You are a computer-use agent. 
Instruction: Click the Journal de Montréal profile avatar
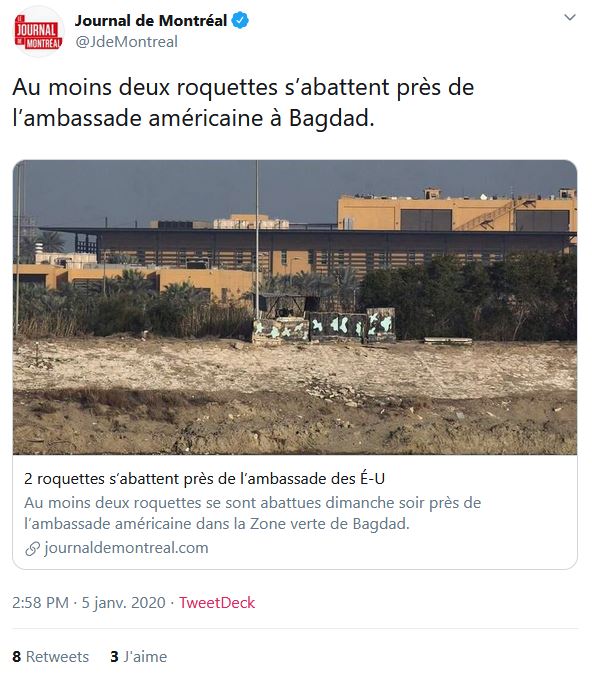pos(39,31)
